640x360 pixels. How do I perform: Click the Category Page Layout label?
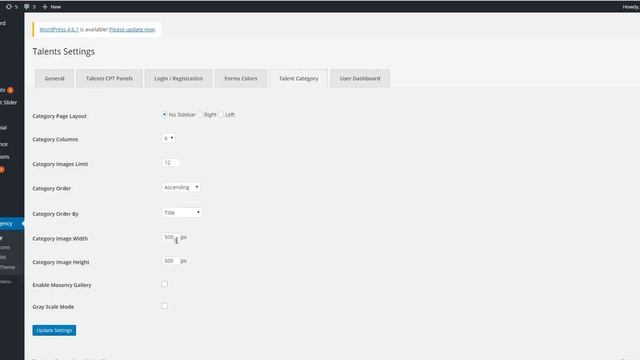point(60,116)
